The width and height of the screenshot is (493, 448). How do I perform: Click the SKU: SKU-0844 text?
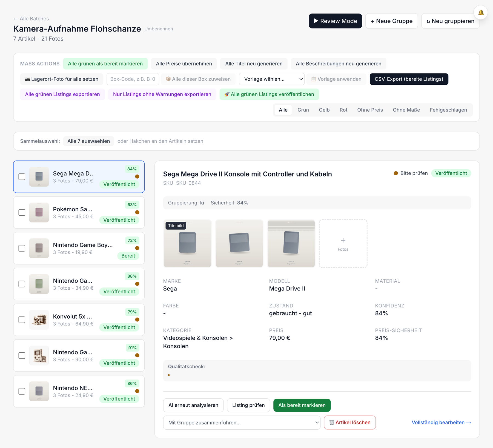[182, 183]
